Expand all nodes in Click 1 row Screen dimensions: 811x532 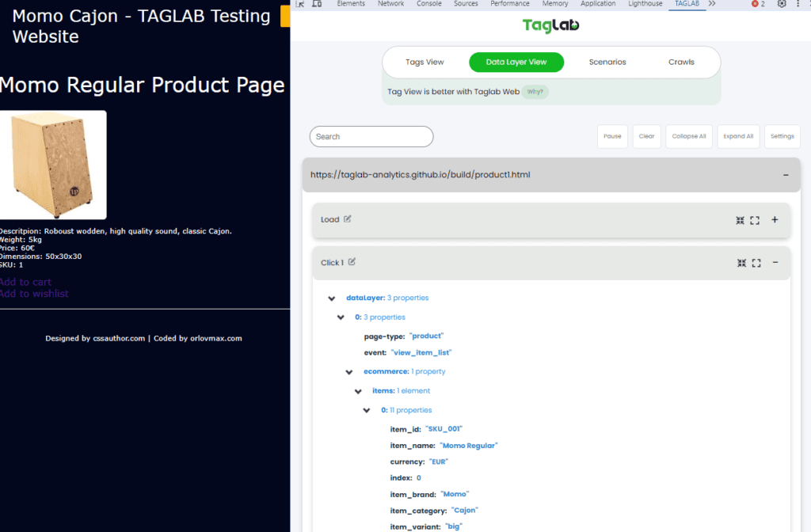click(x=756, y=263)
